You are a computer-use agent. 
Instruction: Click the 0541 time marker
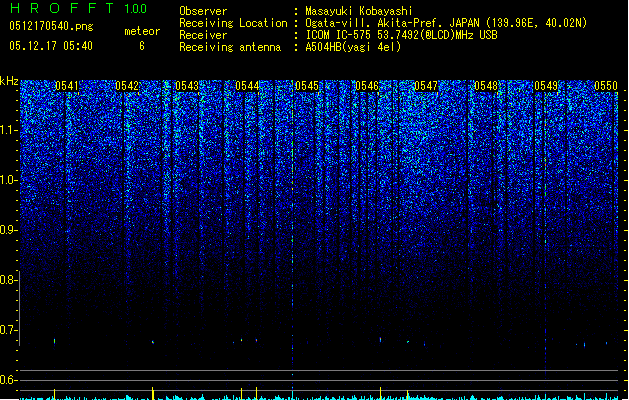[67, 86]
